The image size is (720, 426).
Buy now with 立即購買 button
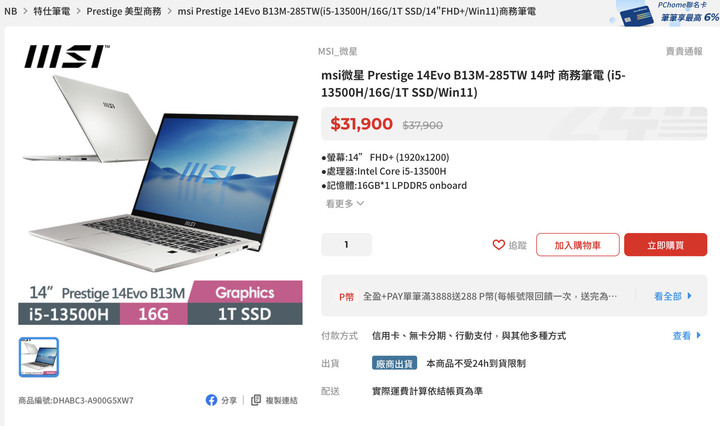(665, 245)
